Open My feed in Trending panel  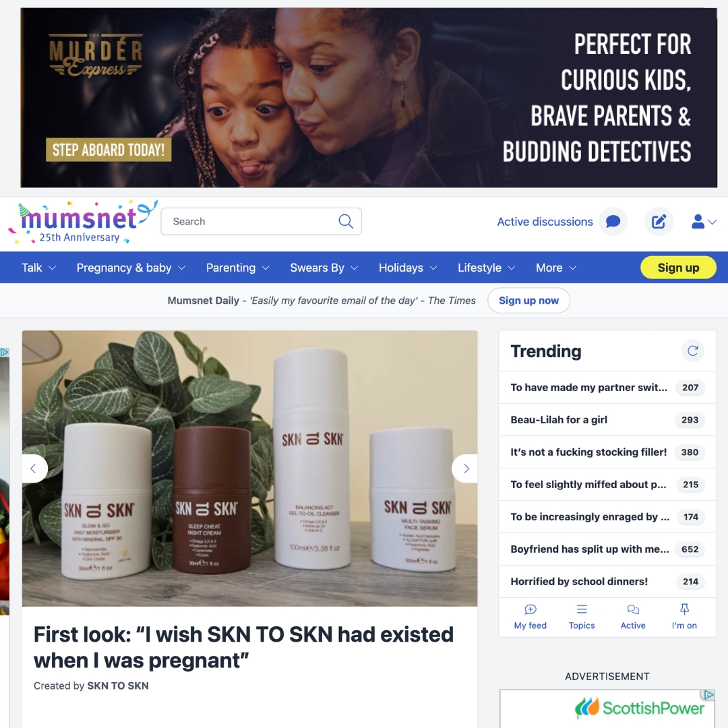tap(530, 617)
